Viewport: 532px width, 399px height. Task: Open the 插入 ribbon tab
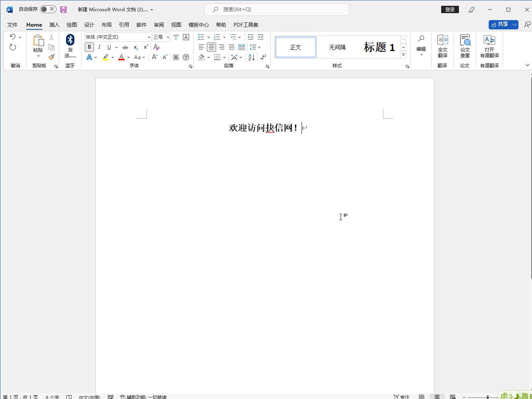point(54,25)
